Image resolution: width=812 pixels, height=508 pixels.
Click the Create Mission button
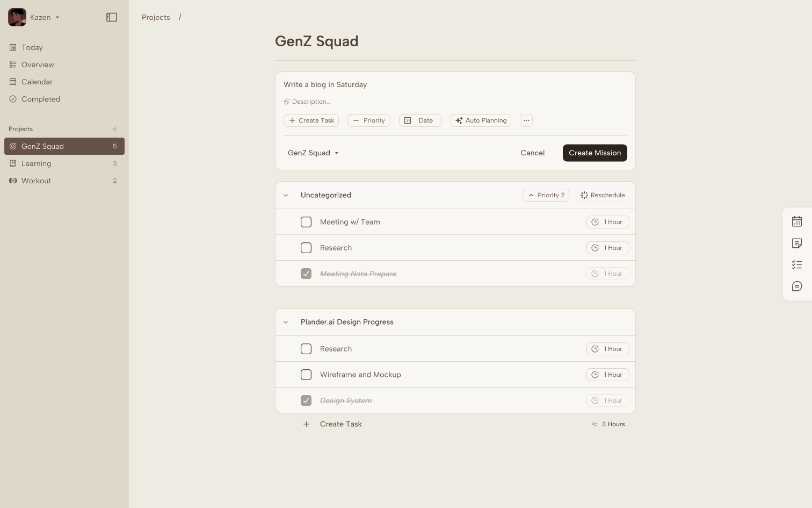tap(595, 153)
